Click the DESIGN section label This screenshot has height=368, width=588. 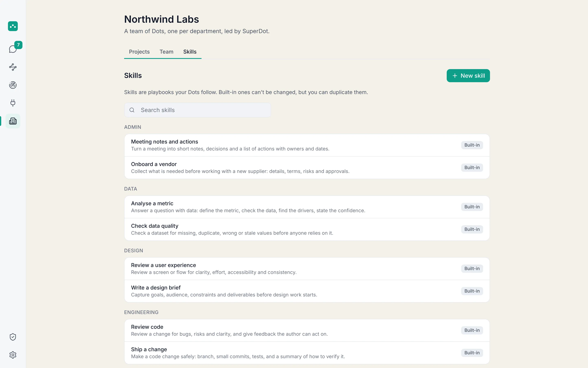point(134,251)
